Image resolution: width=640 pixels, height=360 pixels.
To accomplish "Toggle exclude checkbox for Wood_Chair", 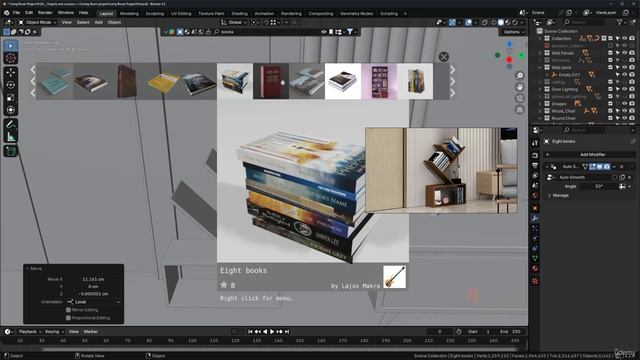I will pyautogui.click(x=611, y=111).
